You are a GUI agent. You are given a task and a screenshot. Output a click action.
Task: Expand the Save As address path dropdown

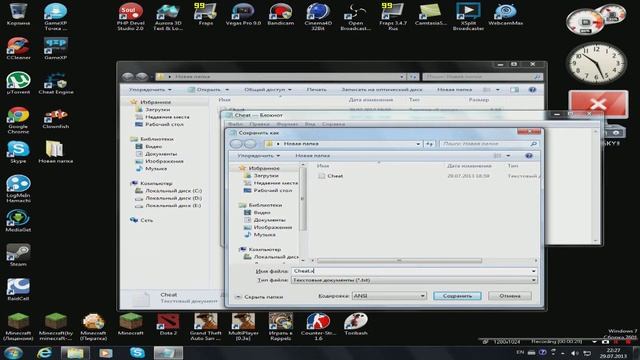[x=418, y=144]
